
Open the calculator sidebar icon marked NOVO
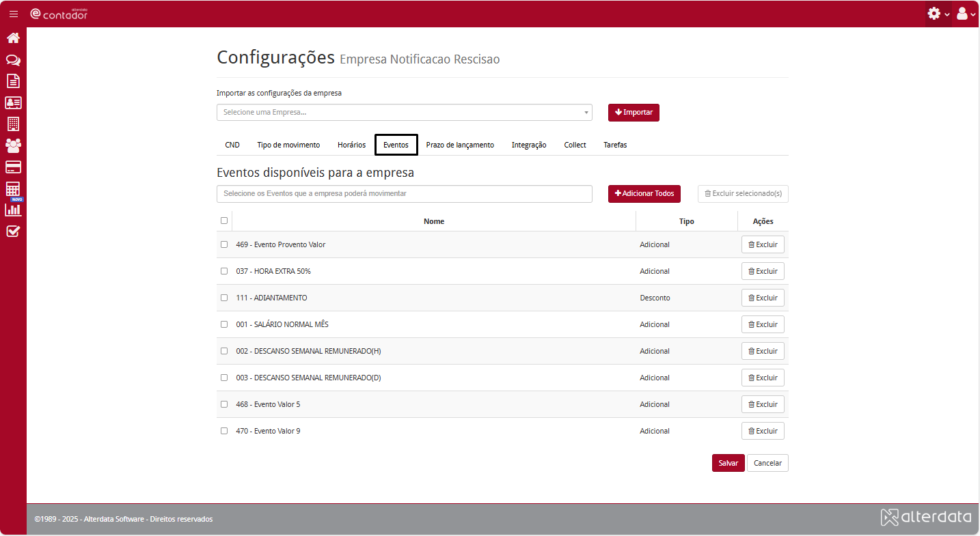pyautogui.click(x=13, y=189)
